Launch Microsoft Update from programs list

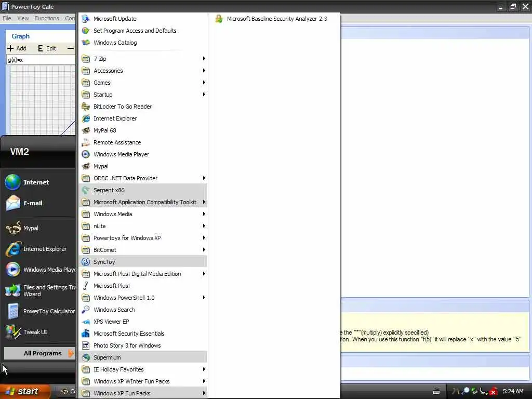pyautogui.click(x=143, y=19)
